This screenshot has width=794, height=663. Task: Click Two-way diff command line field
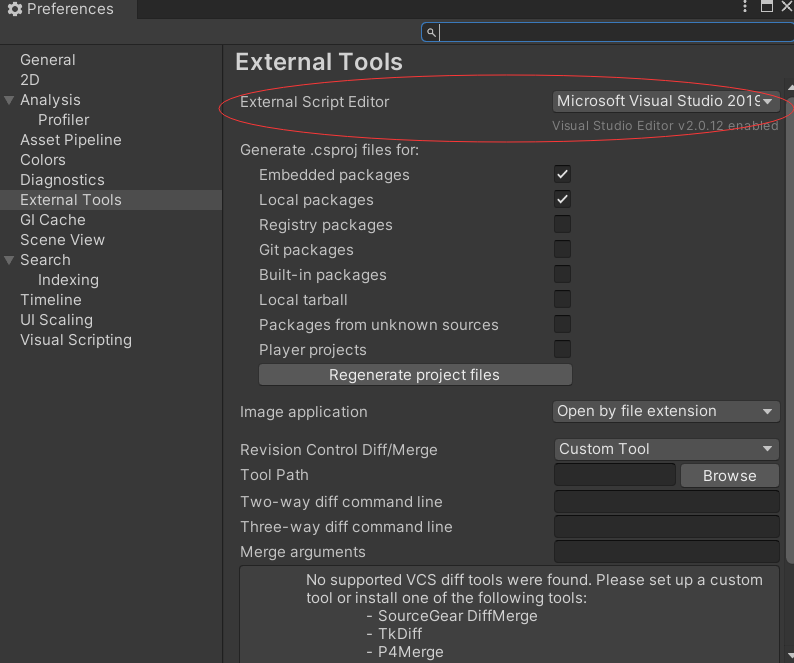point(666,502)
